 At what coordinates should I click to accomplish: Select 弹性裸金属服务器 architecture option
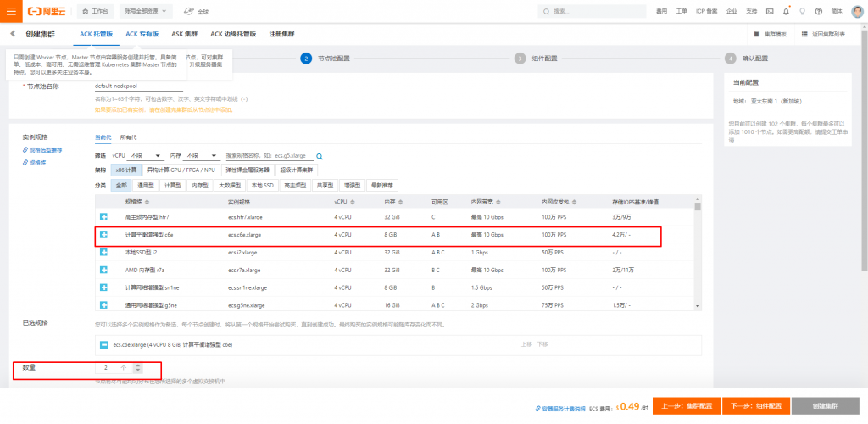[x=248, y=170]
